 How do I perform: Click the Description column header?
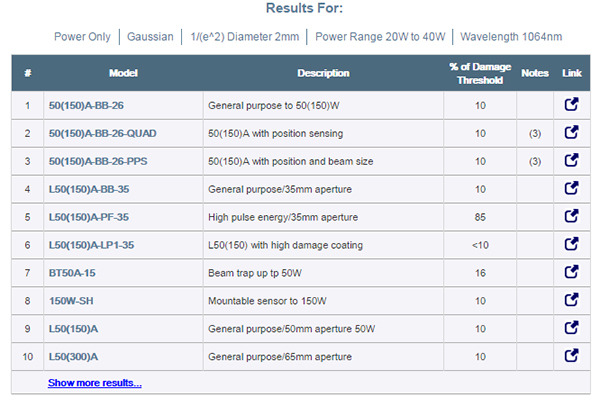pyautogui.click(x=323, y=73)
